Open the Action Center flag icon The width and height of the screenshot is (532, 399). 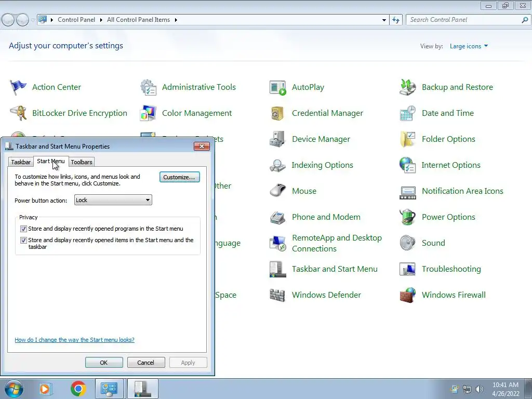click(x=18, y=87)
